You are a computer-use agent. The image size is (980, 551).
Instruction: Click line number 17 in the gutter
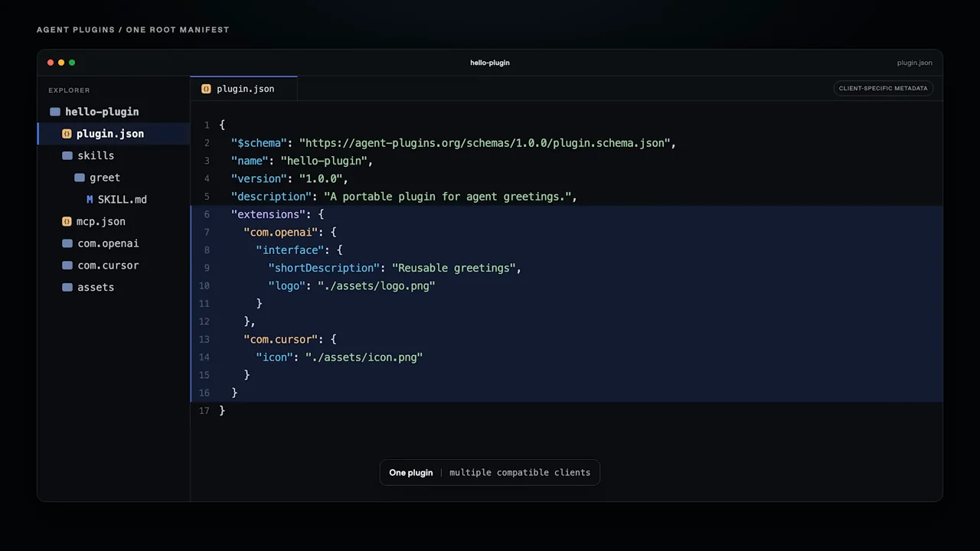[204, 411]
